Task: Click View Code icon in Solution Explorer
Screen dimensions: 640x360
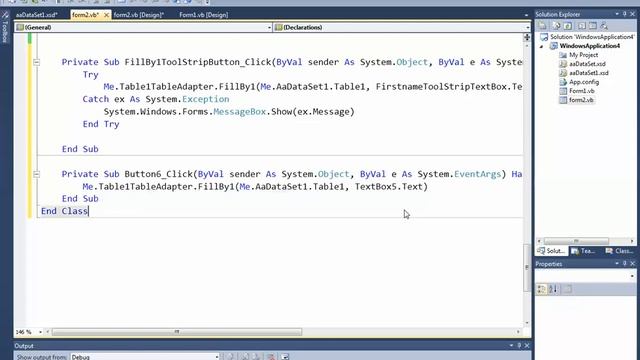Action: pos(582,26)
